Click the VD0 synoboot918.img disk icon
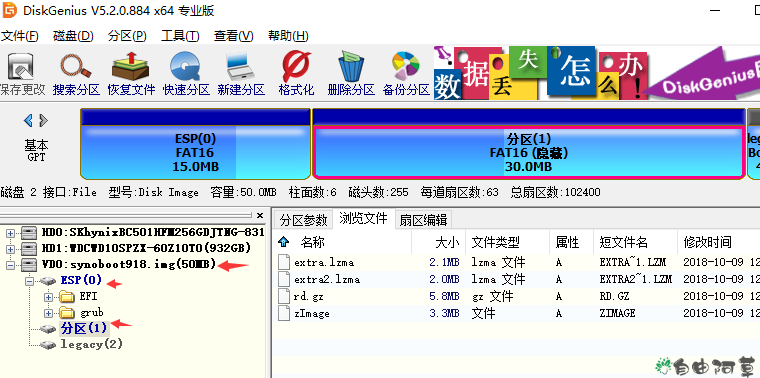This screenshot has width=760, height=378. 29,265
